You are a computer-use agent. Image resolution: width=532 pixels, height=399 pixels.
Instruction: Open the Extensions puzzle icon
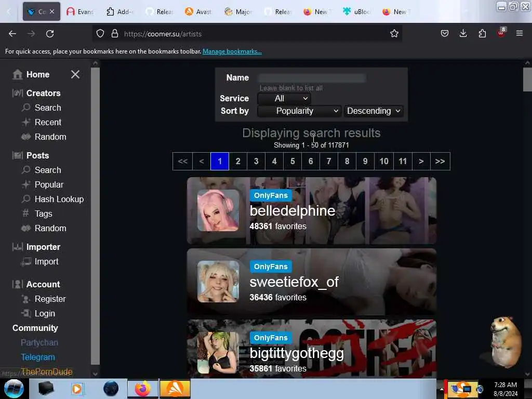click(x=482, y=33)
